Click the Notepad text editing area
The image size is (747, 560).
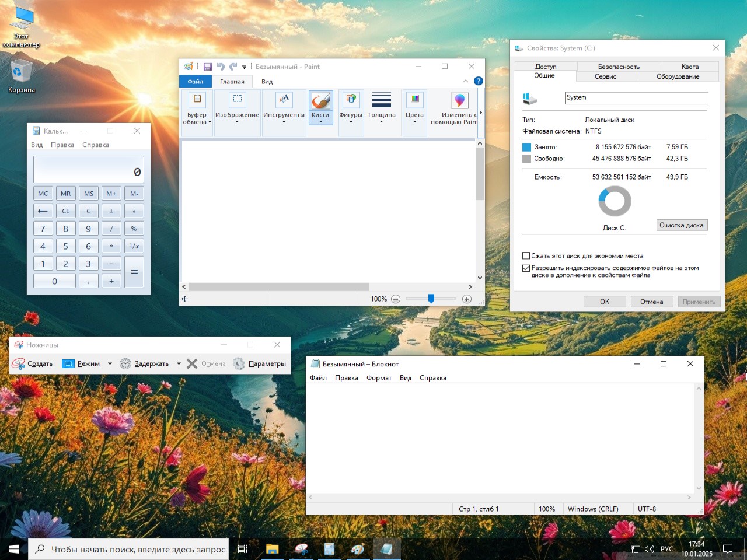500,438
